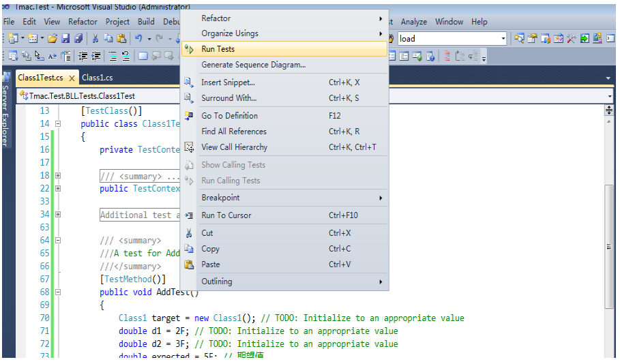
Task: Select Go To Definition
Action: (284, 116)
